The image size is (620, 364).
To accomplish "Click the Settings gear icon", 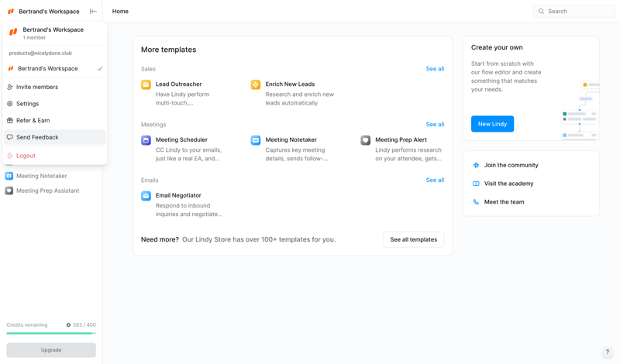I will [x=10, y=104].
